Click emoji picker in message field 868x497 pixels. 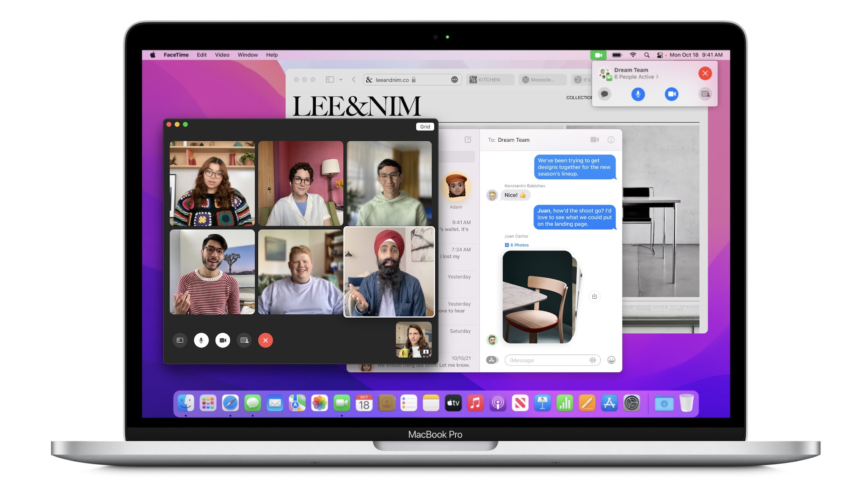pos(611,360)
